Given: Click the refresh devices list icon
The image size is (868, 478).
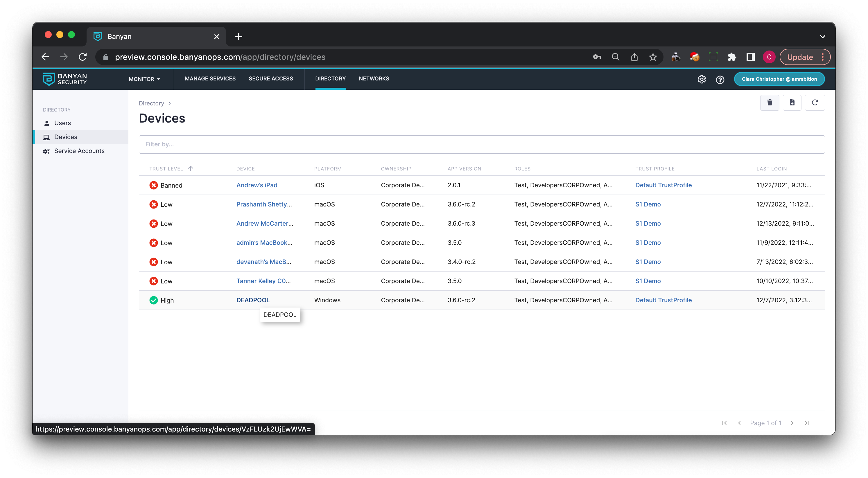Looking at the screenshot, I should (815, 103).
